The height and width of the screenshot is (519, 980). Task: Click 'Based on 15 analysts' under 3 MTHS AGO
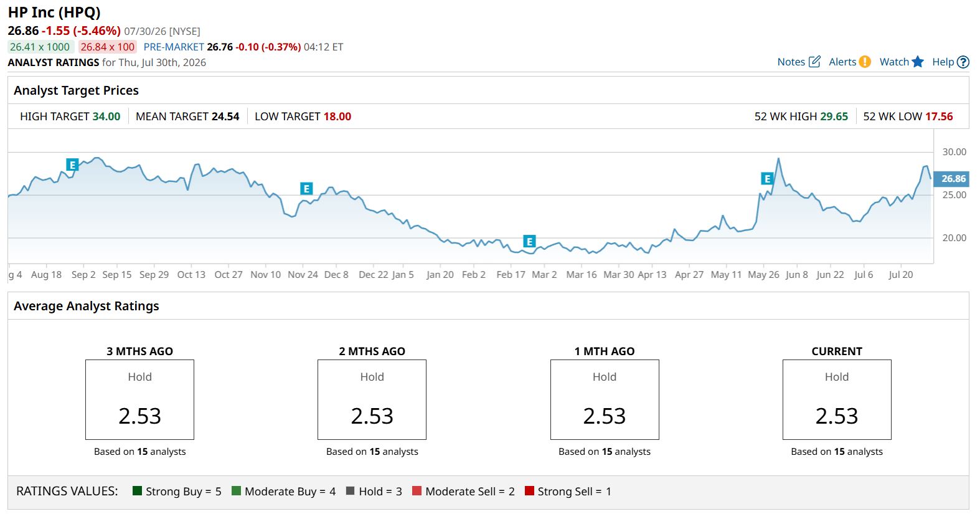click(140, 452)
